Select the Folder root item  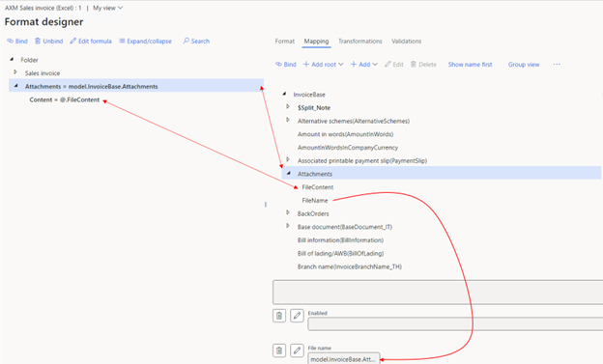coord(29,60)
